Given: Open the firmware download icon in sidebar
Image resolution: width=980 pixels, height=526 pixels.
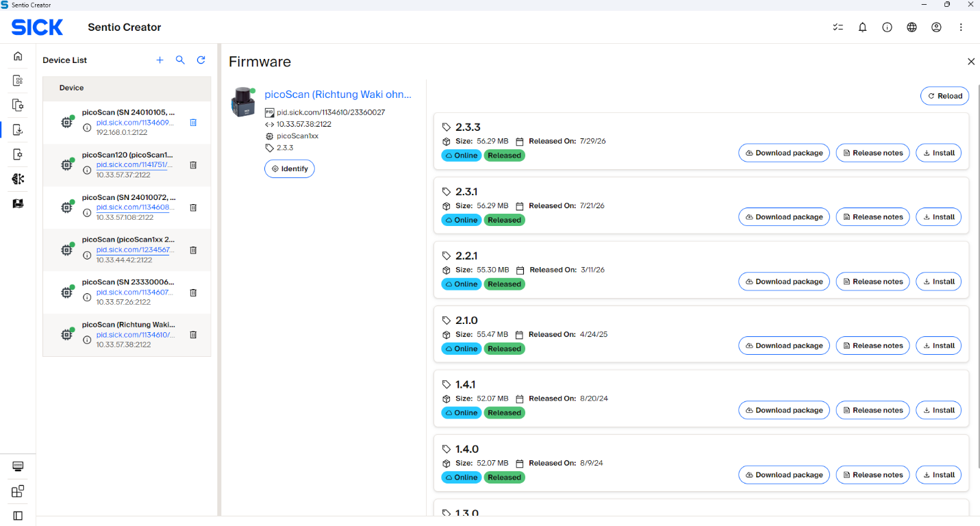Looking at the screenshot, I should click(x=18, y=129).
